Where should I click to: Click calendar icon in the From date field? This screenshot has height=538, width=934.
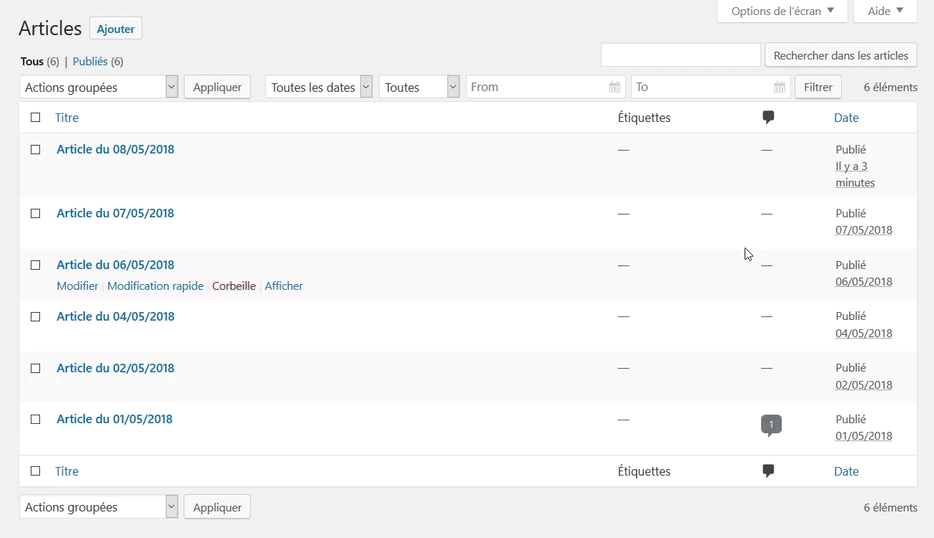[614, 88]
